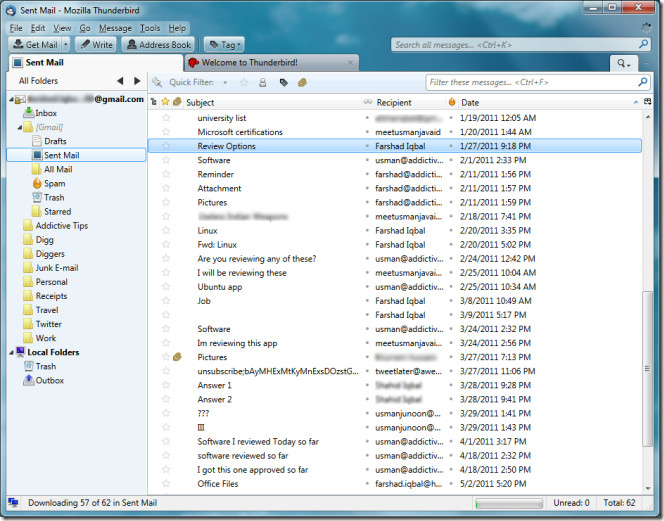Viewport: 664px width, 521px height.
Task: Toggle Contact quick filter
Action: [263, 82]
